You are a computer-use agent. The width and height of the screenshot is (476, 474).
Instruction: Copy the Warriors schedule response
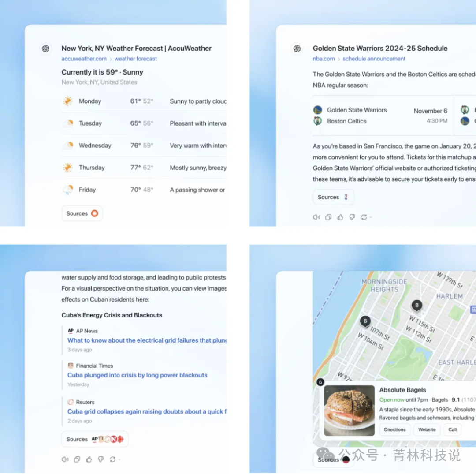tap(328, 217)
